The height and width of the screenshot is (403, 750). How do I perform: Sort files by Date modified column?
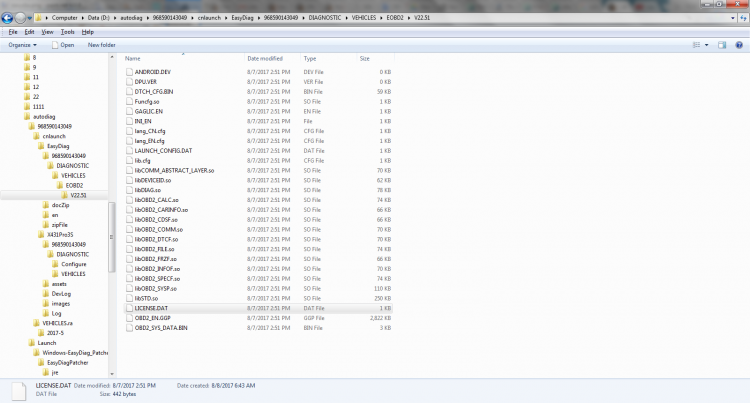click(265, 59)
